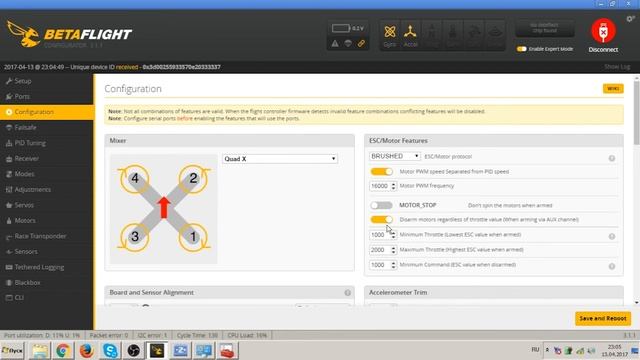
Task: Click CPU Load status entry
Action: [247, 335]
